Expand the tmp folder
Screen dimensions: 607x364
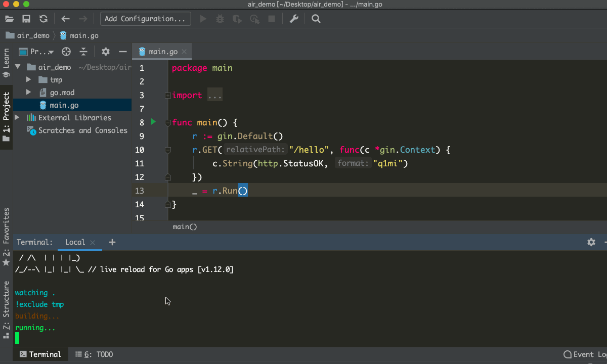[28, 80]
